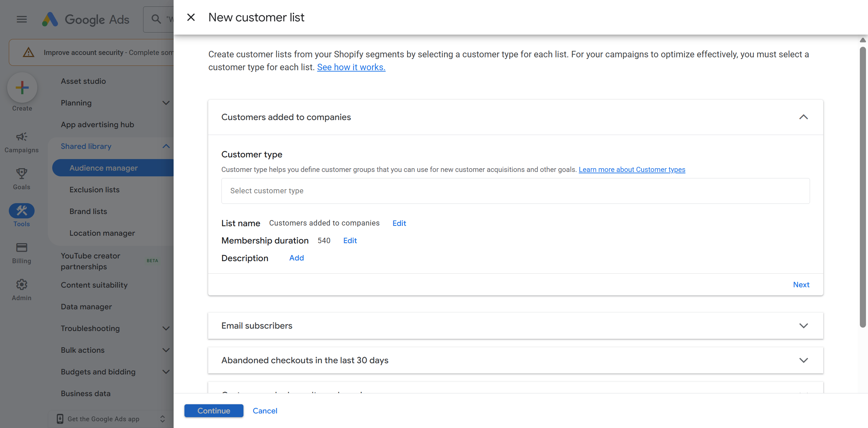This screenshot has width=868, height=428.
Task: Add a Description
Action: click(x=296, y=258)
